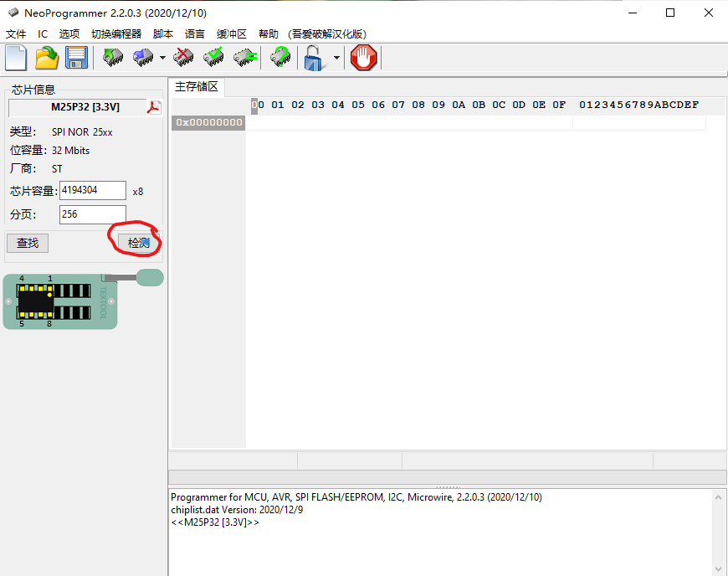Click the 32 Mbits capacity text
Screen dimensions: 728x576
tap(70, 151)
